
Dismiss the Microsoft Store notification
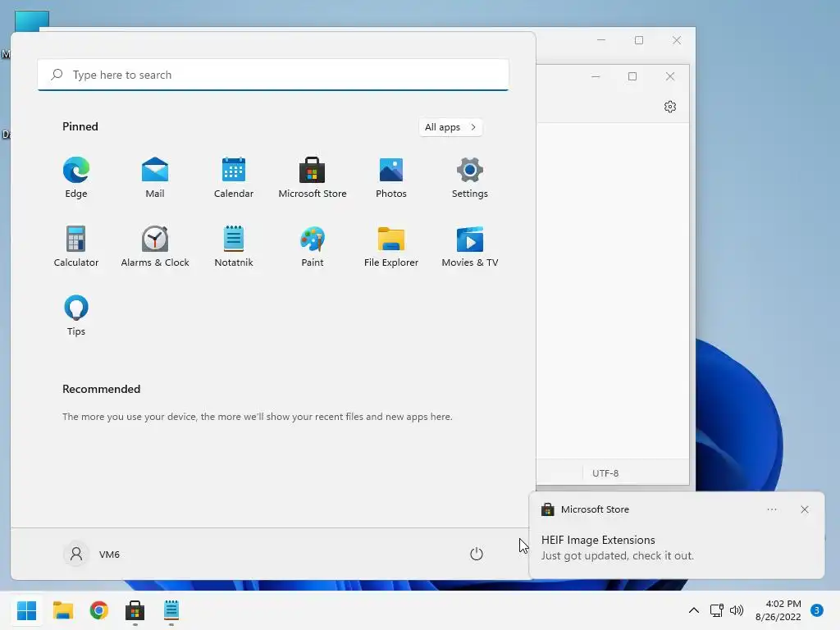pyautogui.click(x=805, y=509)
